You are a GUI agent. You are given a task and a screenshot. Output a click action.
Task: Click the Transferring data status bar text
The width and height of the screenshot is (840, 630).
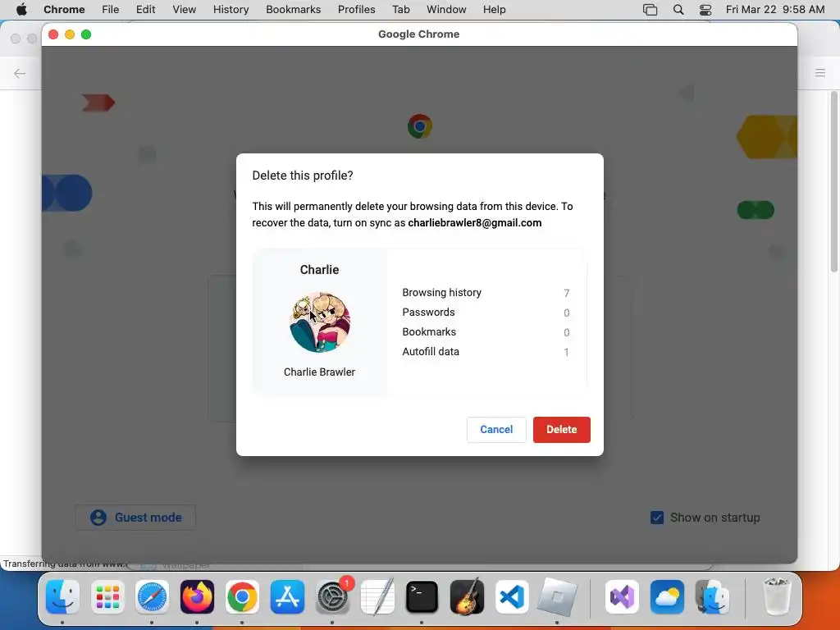tap(64, 564)
